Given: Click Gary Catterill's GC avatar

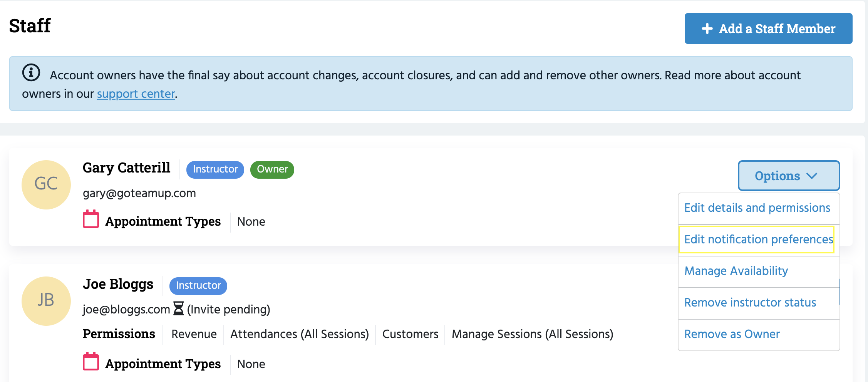Looking at the screenshot, I should [x=46, y=184].
